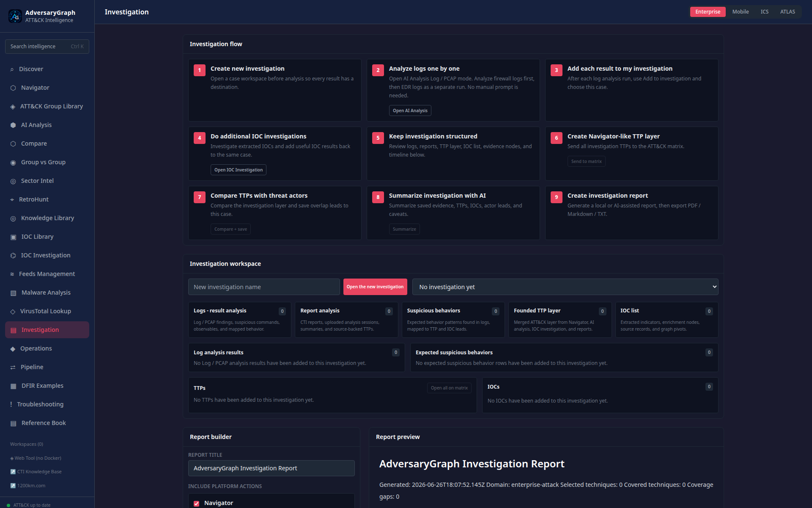Click the 1200km.com external link icon
Image resolution: width=812 pixels, height=508 pixels.
click(13, 486)
